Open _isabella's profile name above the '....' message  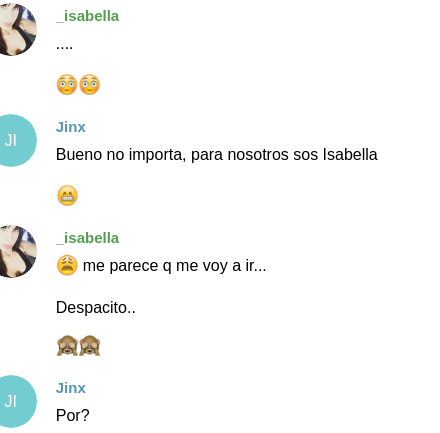tap(87, 16)
